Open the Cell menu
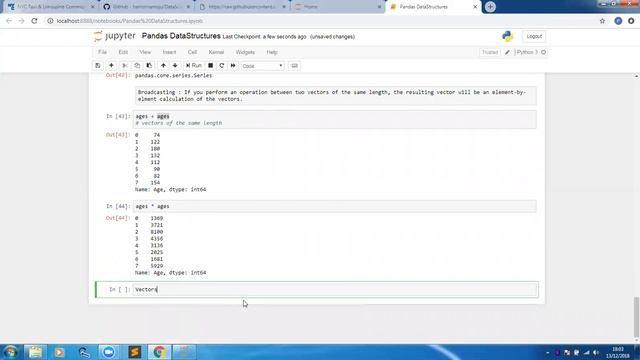 click(x=192, y=52)
